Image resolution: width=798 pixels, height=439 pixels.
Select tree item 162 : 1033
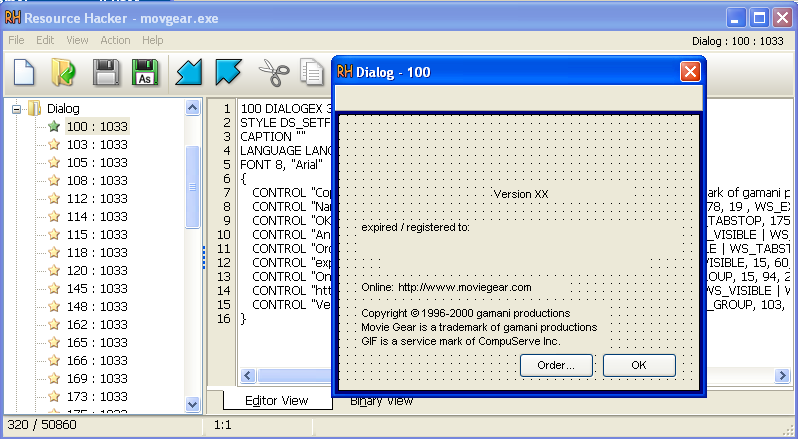point(97,325)
